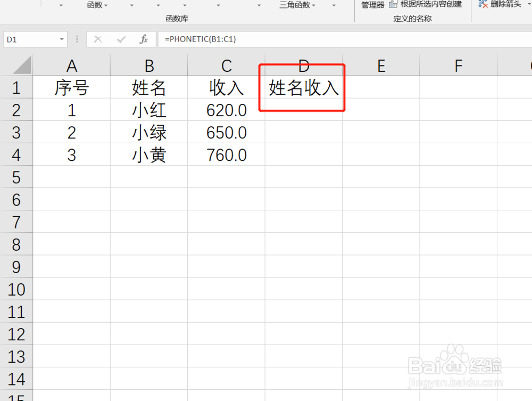This screenshot has width=532, height=401.
Task: Click the Insert Function fx icon
Action: click(x=144, y=39)
